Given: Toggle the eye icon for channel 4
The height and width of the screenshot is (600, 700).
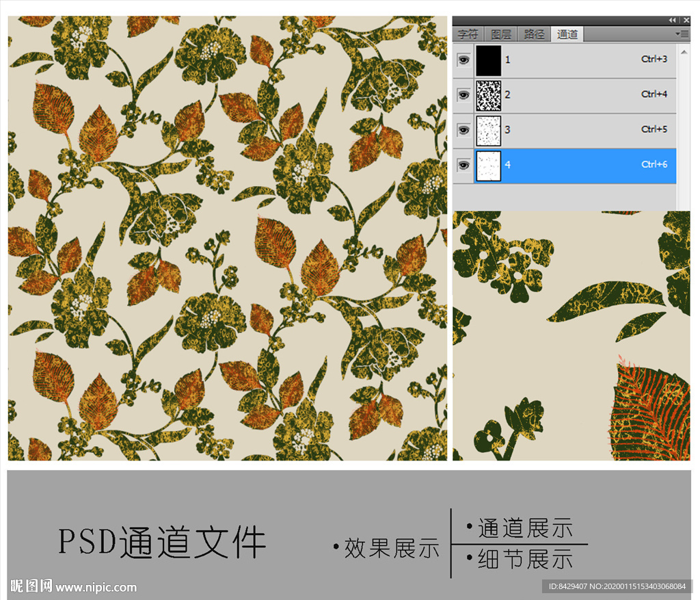Looking at the screenshot, I should (464, 165).
